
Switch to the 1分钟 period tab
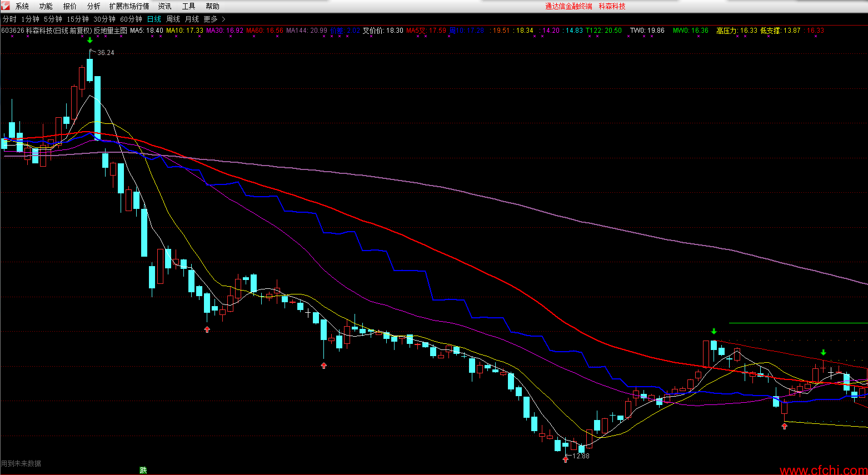pos(31,19)
